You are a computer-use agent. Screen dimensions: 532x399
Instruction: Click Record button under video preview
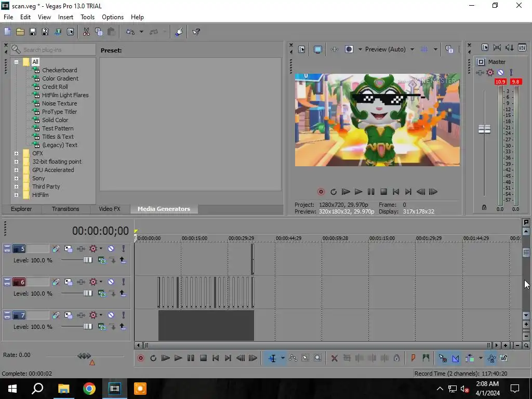tap(321, 192)
